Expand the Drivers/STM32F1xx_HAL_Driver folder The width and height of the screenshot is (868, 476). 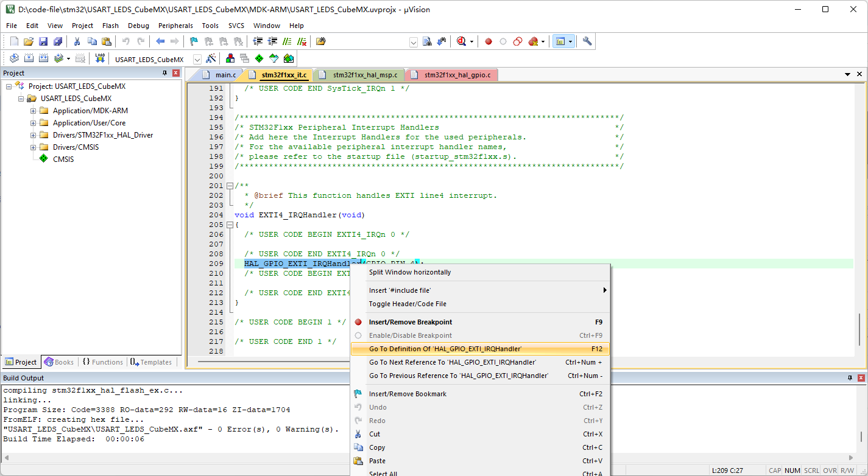click(34, 135)
